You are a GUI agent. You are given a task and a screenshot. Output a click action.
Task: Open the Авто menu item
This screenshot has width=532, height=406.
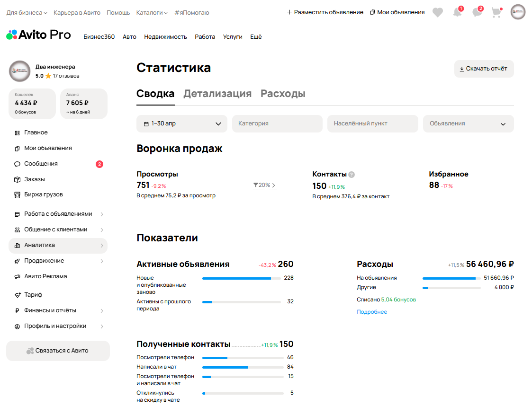click(129, 36)
